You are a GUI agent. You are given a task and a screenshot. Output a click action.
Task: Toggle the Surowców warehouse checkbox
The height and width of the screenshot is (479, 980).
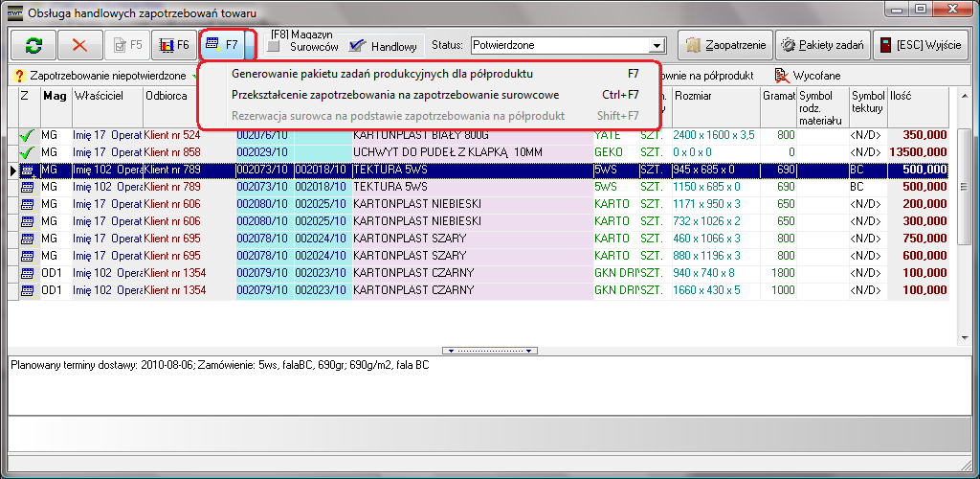[x=275, y=46]
